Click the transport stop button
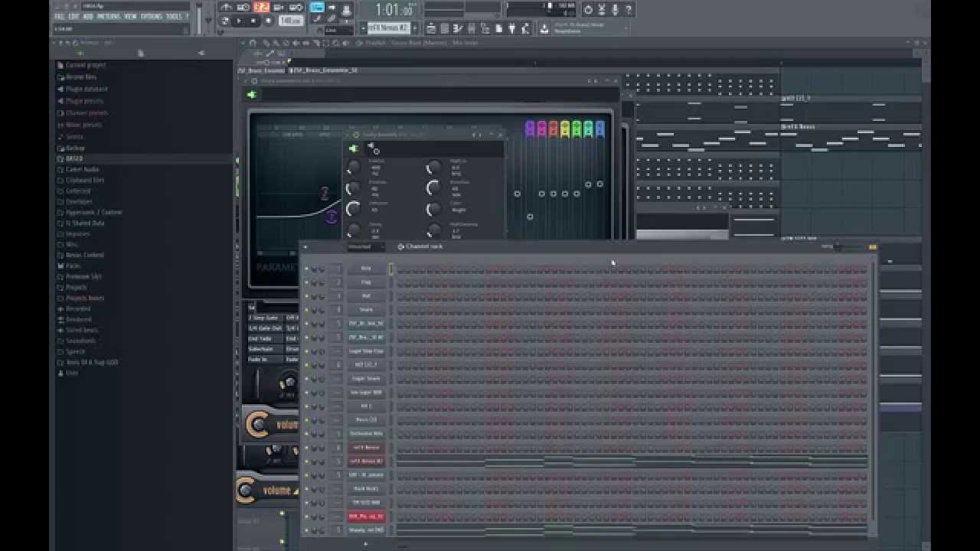 point(253,21)
